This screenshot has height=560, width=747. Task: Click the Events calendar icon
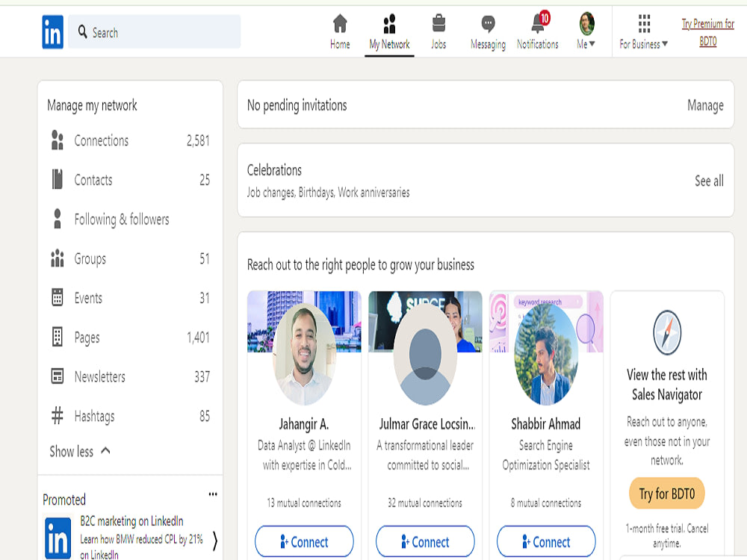coord(58,298)
